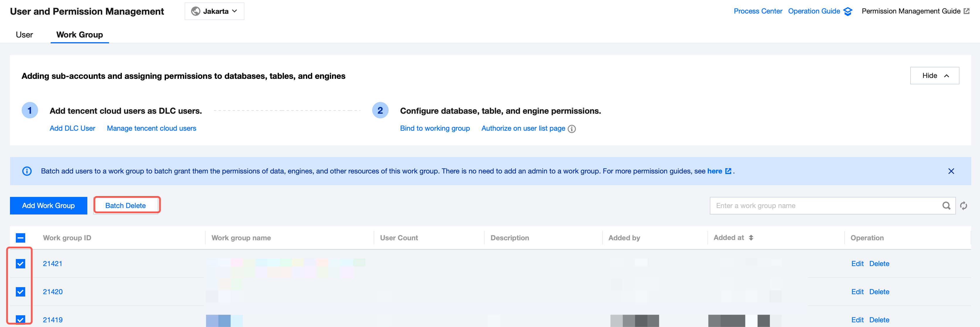Click the Batch Delete button

click(x=125, y=206)
